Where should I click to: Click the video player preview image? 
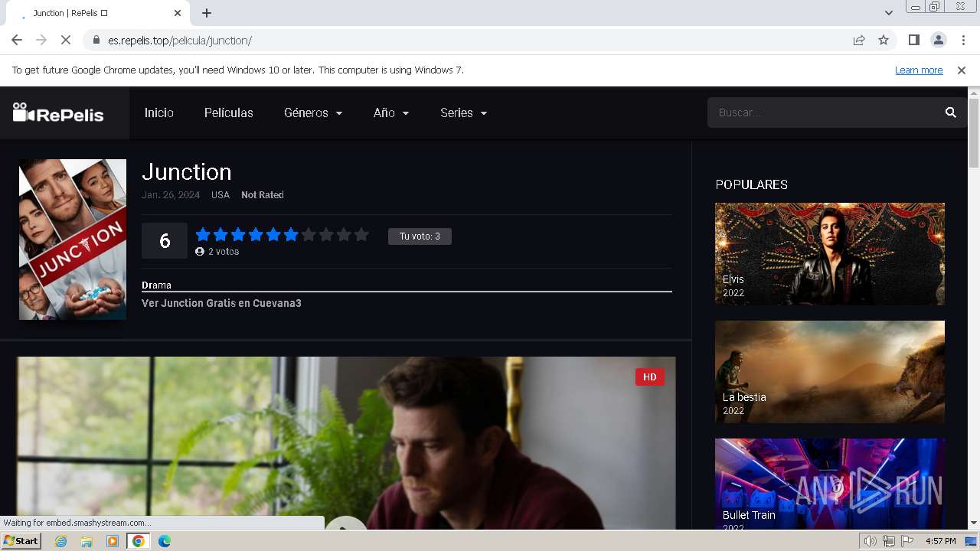346,443
